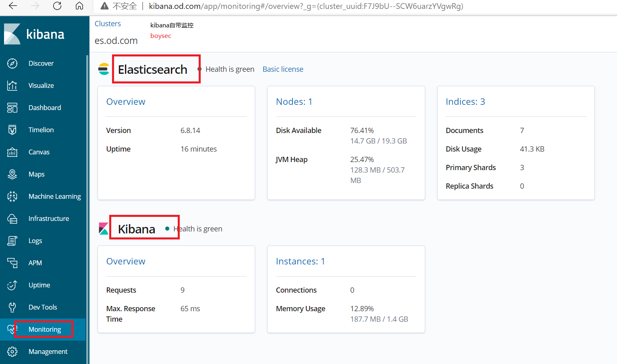Click the Documents label
The height and width of the screenshot is (364, 617).
point(464,131)
